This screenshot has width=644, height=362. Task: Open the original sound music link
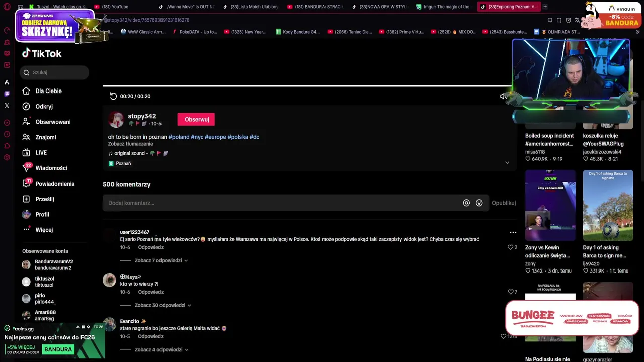coord(138,153)
